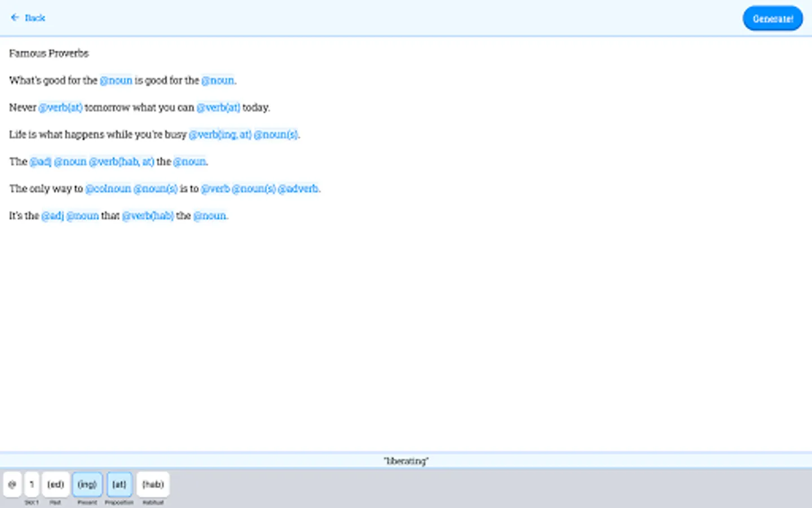Toggle the (ing) Present option
Image resolution: width=812 pixels, height=508 pixels.
point(87,484)
